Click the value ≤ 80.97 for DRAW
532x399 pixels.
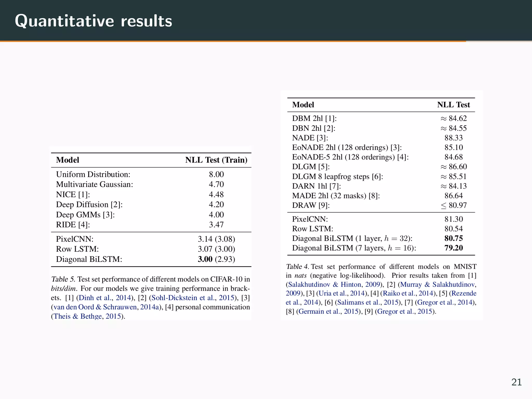pyautogui.click(x=454, y=205)
